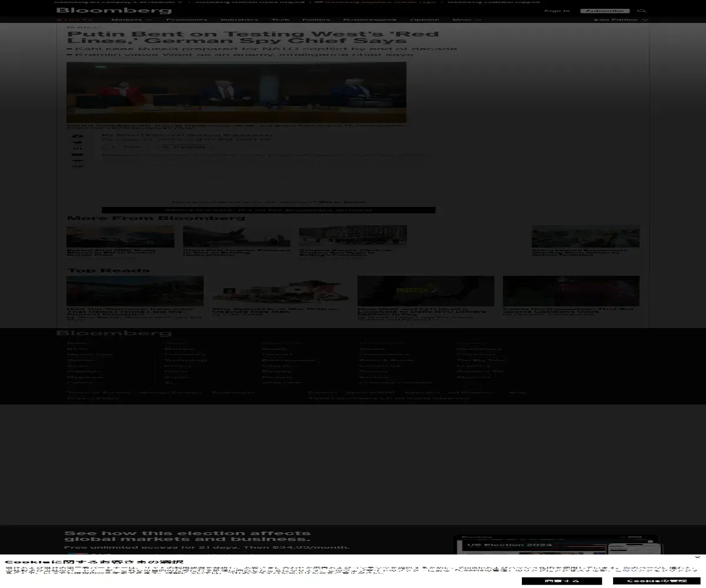Open the Advertise footer link
Viewport: 706px width, 588px height.
422,392
